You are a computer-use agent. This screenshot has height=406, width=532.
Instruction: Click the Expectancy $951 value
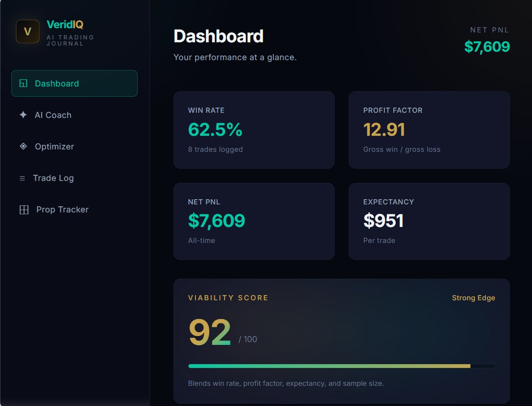(x=383, y=221)
